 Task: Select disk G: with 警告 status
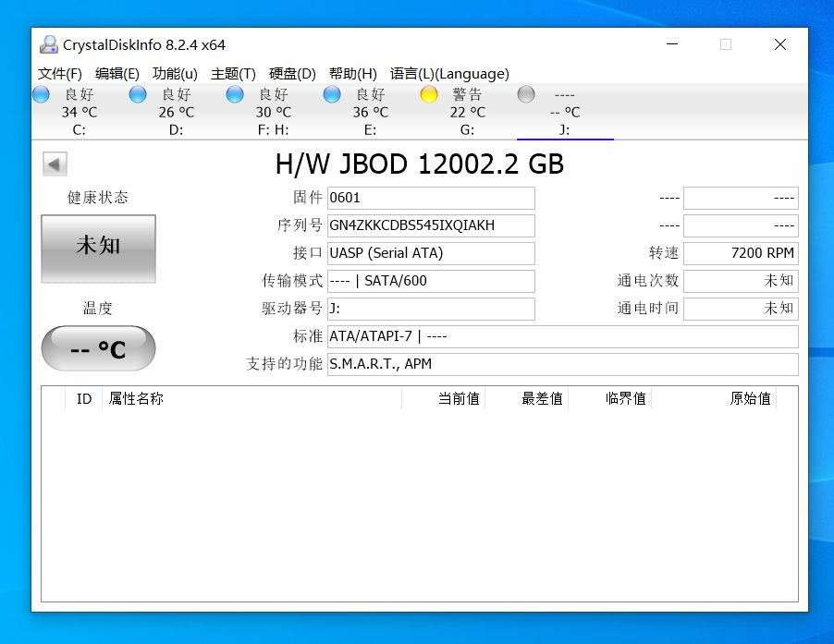(468, 112)
